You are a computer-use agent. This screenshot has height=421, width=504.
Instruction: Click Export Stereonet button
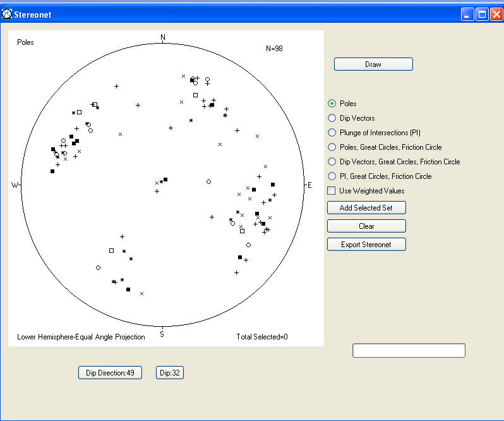(366, 245)
